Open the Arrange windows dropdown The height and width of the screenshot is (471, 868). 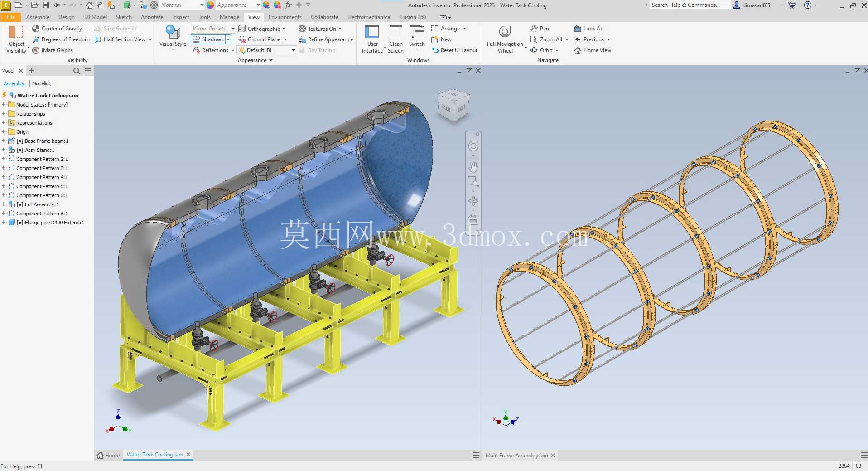464,29
